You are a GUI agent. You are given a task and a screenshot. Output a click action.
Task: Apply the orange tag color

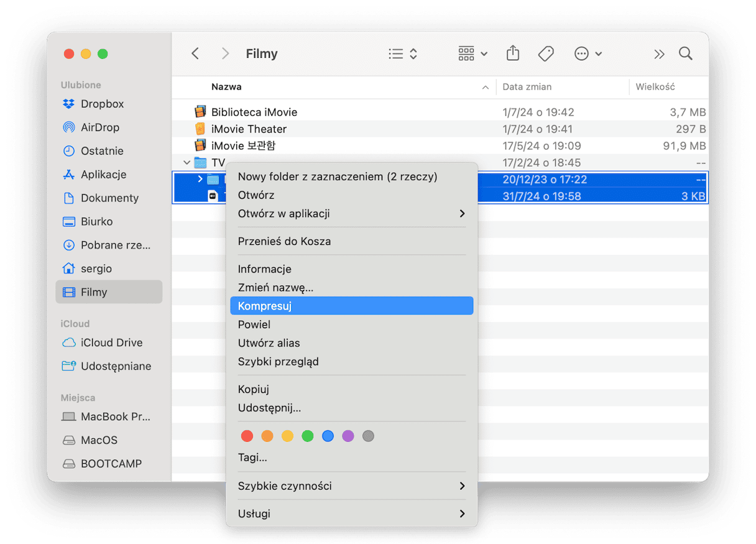click(267, 436)
